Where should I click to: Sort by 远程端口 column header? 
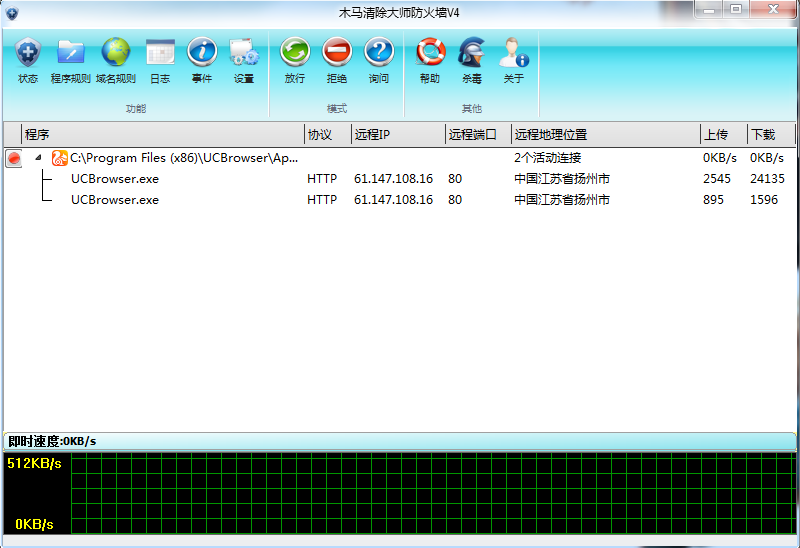[x=478, y=135]
